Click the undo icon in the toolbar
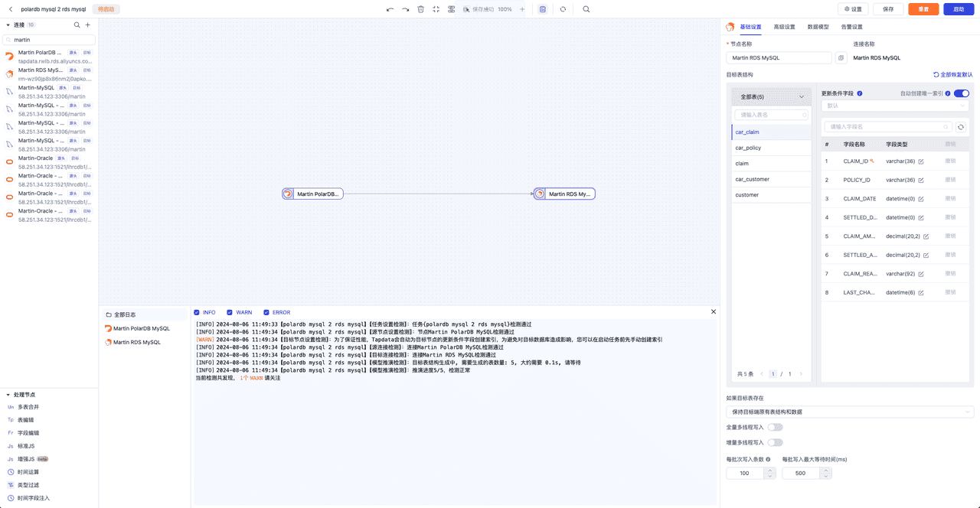This screenshot has height=508, width=980. click(390, 8)
